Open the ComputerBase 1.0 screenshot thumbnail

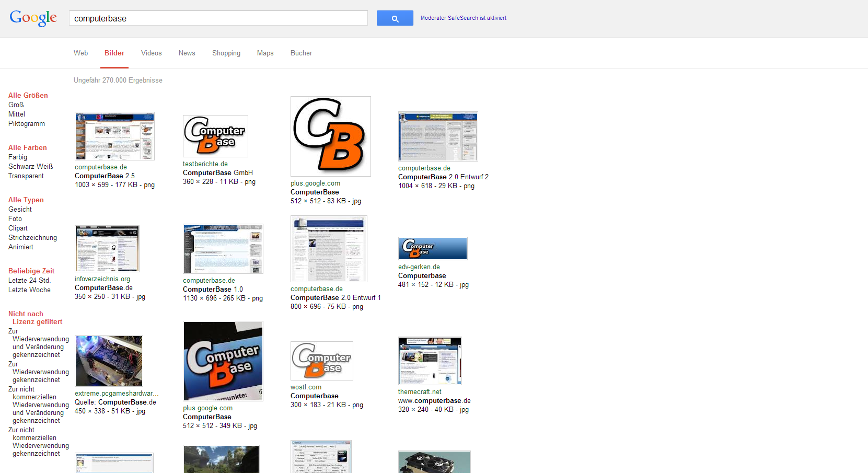[x=223, y=249]
